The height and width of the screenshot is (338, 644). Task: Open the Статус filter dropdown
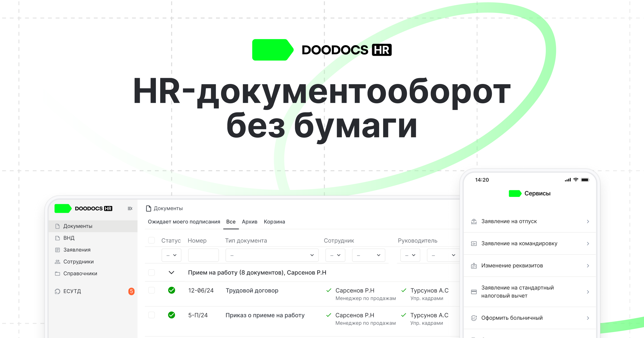coord(171,255)
